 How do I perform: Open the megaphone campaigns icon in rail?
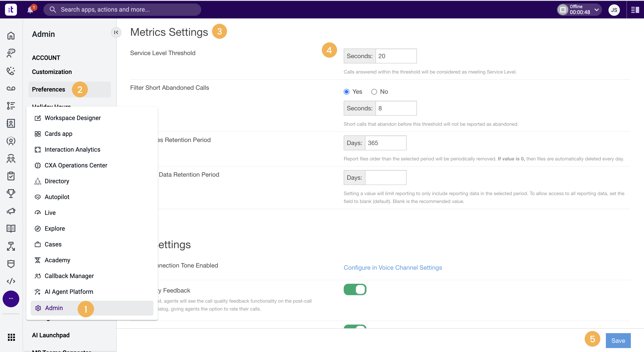(x=11, y=211)
